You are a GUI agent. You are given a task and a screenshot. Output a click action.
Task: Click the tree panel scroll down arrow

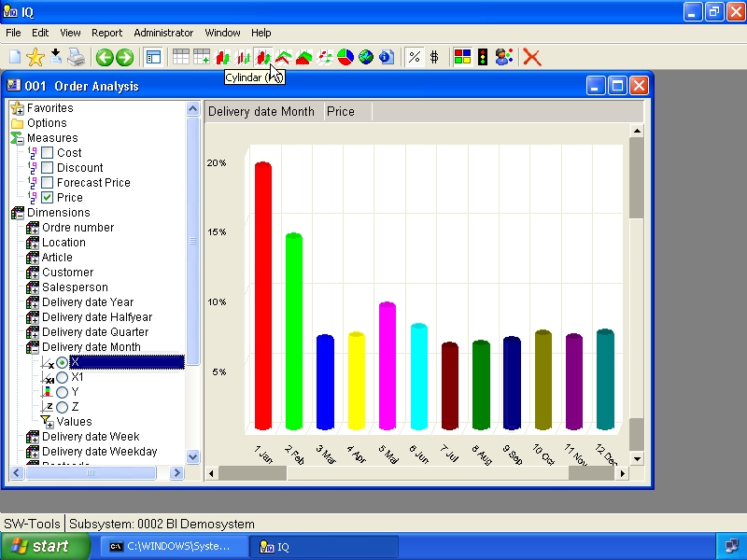pyautogui.click(x=192, y=456)
